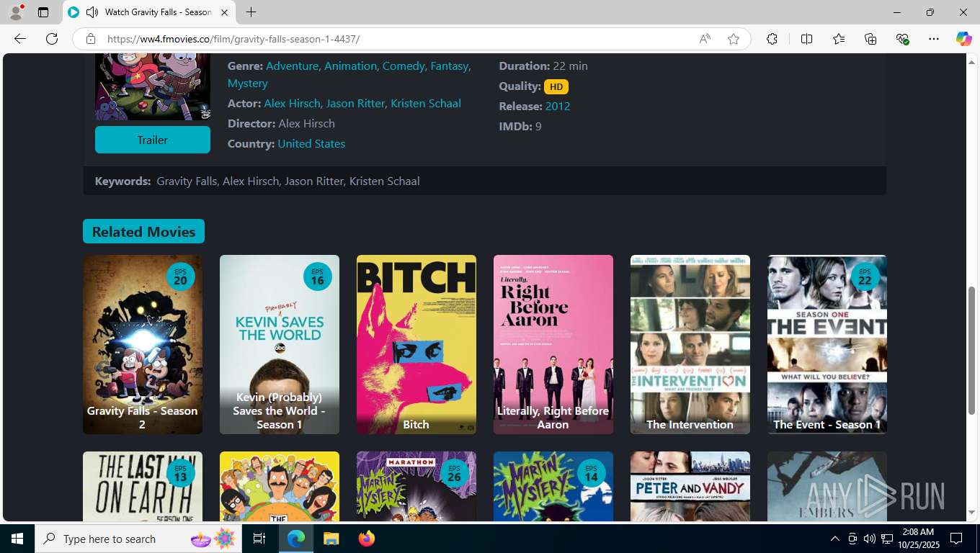
Task: Mute the tab audio speaker icon
Action: click(92, 12)
